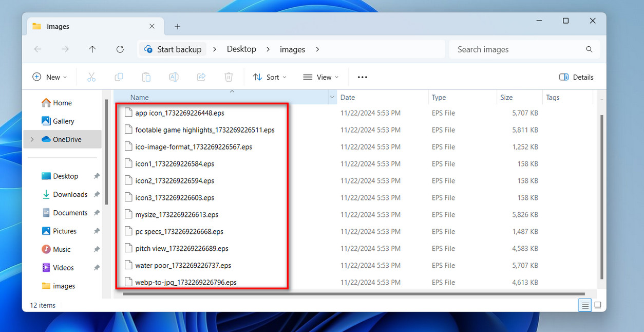Image resolution: width=644 pixels, height=332 pixels.
Task: Select icon1_1732269226584.eps file
Action: pos(169,164)
